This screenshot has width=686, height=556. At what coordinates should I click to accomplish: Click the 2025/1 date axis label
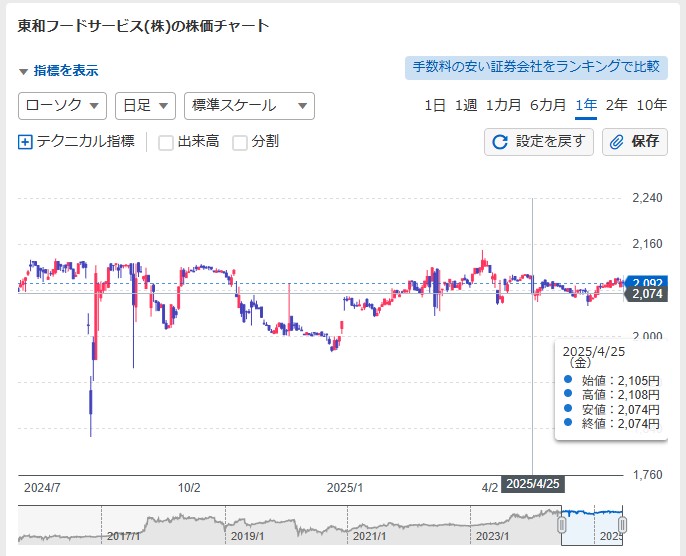click(x=345, y=488)
